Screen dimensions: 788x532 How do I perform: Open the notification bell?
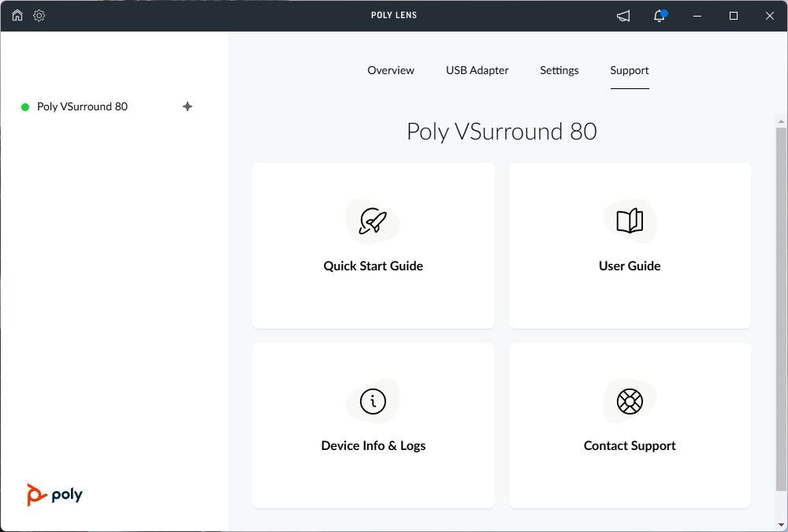(x=660, y=16)
